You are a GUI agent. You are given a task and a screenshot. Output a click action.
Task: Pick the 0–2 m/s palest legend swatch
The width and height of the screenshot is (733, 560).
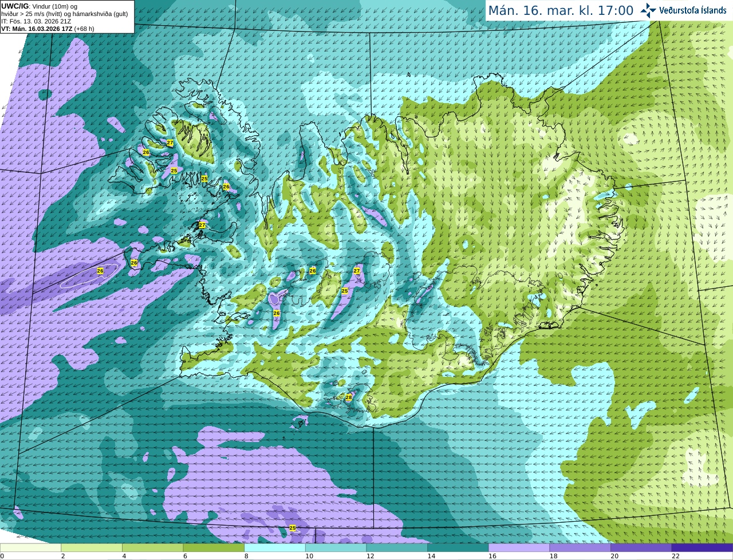[x=30, y=547]
